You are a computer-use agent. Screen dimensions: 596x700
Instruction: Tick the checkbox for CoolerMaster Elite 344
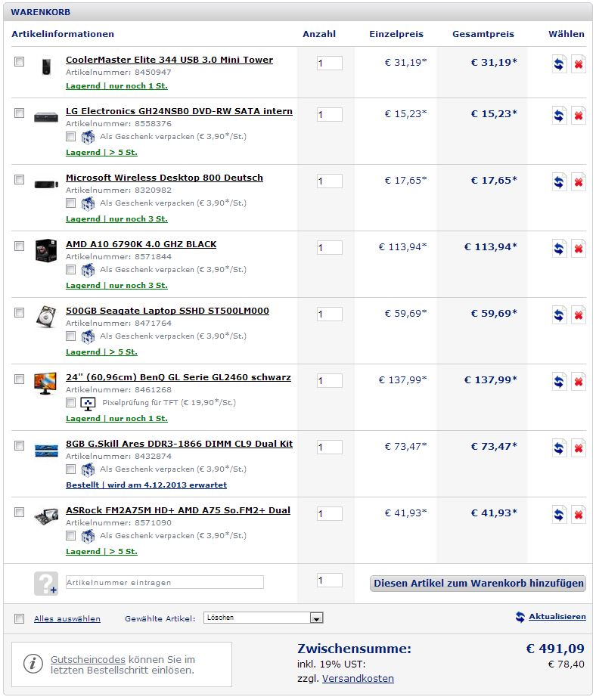pyautogui.click(x=19, y=61)
